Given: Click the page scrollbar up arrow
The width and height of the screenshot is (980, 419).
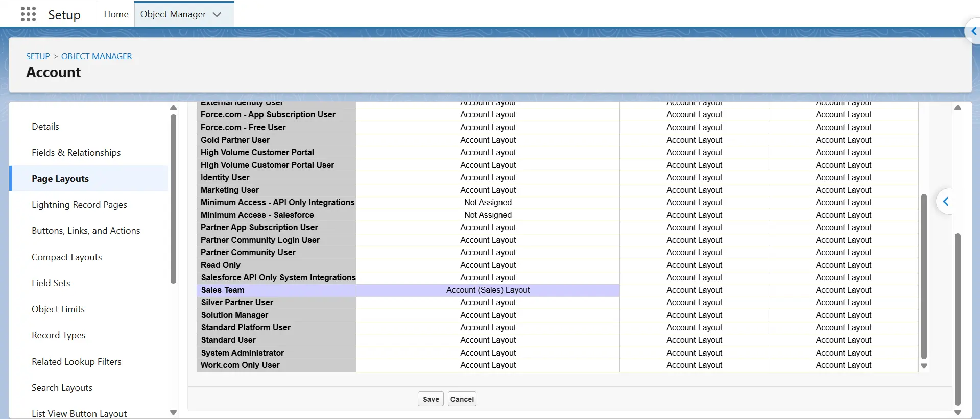Looking at the screenshot, I should (958, 108).
